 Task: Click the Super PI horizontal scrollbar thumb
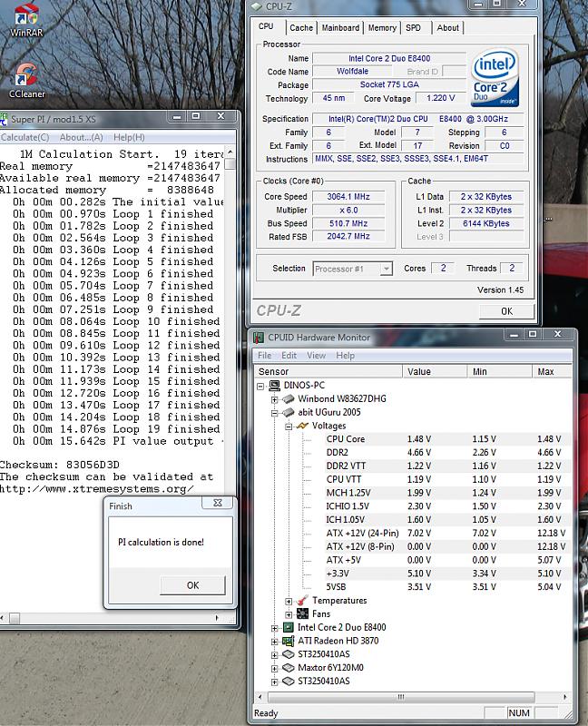tap(15, 618)
